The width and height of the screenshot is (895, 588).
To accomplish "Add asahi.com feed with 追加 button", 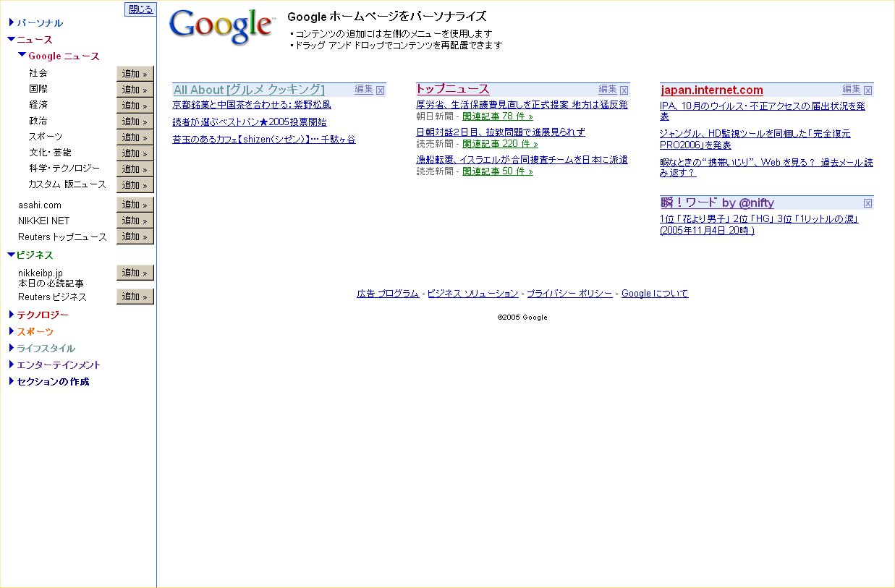I will 135,205.
